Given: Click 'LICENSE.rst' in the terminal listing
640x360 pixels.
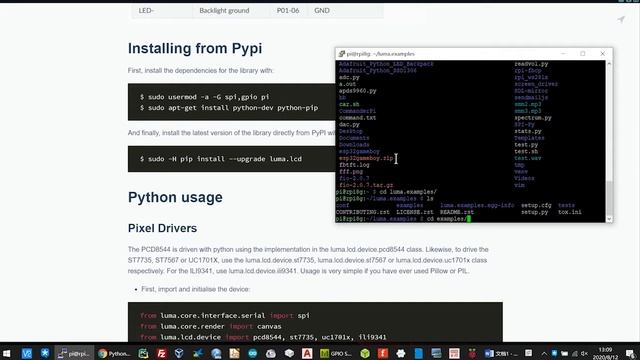Looking at the screenshot, I should coord(415,212).
